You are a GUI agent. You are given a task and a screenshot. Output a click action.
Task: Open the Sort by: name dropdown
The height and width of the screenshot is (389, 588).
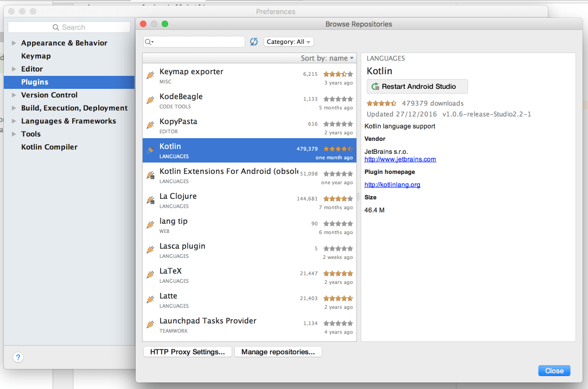327,58
